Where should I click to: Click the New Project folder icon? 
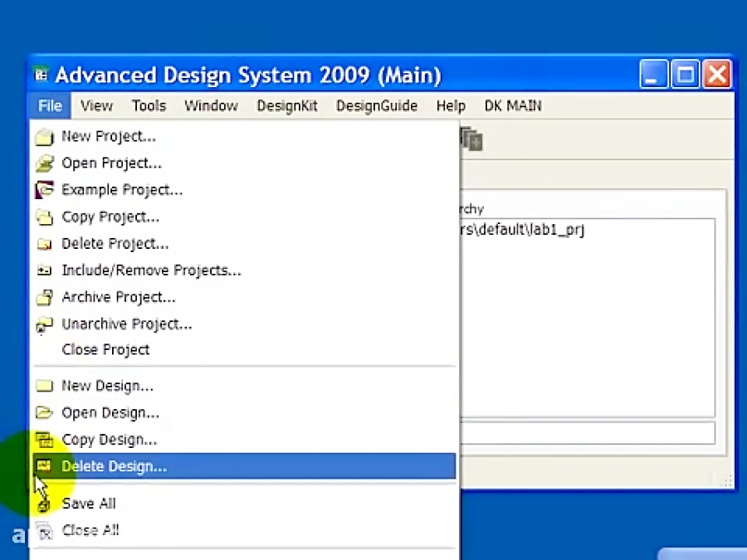(x=45, y=136)
